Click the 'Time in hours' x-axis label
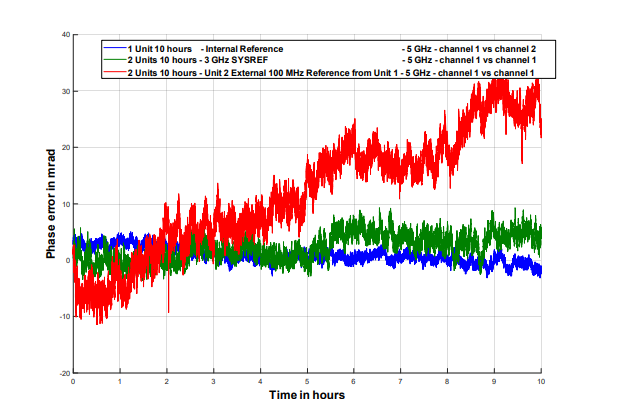 click(306, 396)
